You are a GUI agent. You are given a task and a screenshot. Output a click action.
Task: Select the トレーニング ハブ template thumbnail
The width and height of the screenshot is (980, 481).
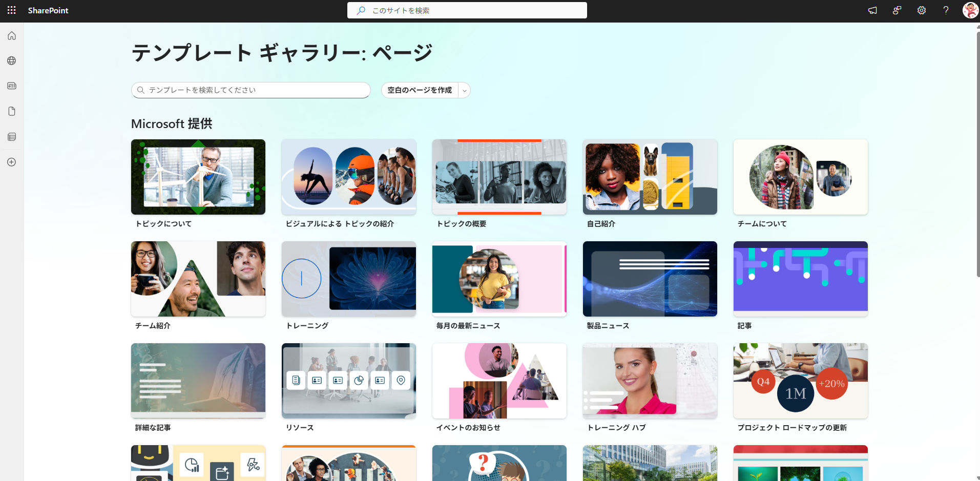pos(650,381)
